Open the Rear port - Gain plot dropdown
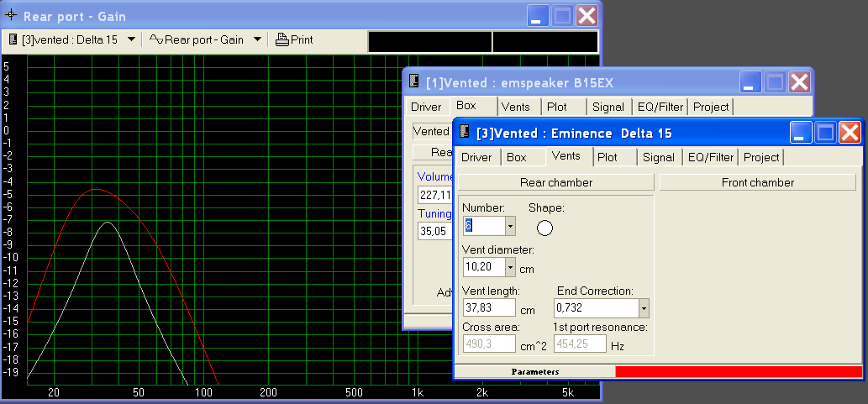This screenshot has width=868, height=404. click(257, 39)
